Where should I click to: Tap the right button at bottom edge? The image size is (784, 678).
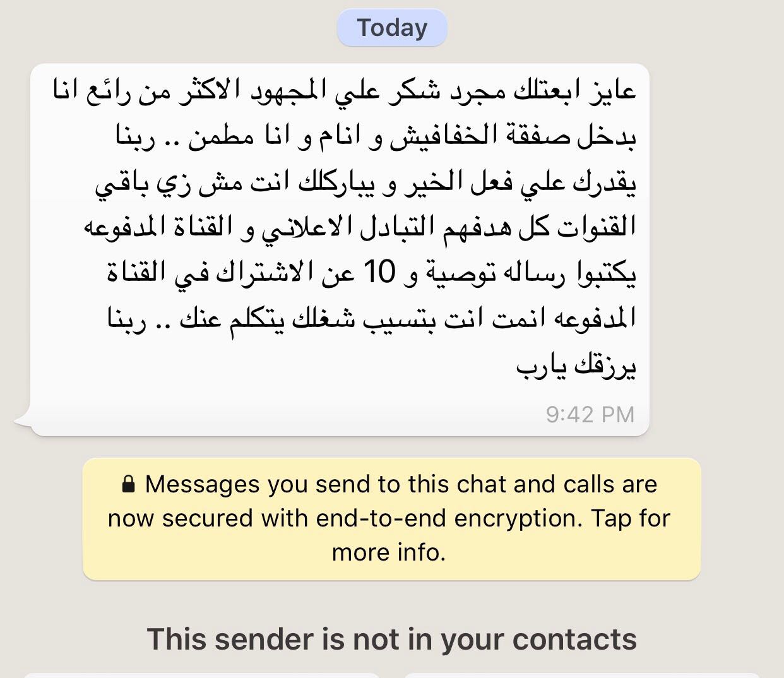pyautogui.click(x=582, y=675)
